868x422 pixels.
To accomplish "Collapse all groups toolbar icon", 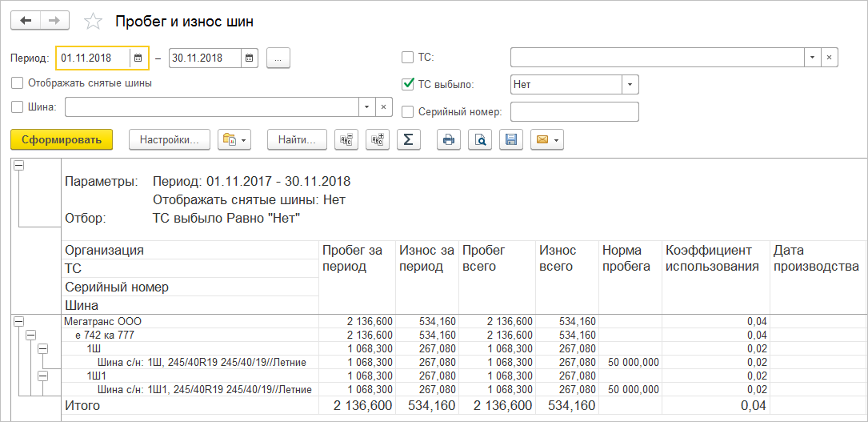I will pyautogui.click(x=346, y=139).
